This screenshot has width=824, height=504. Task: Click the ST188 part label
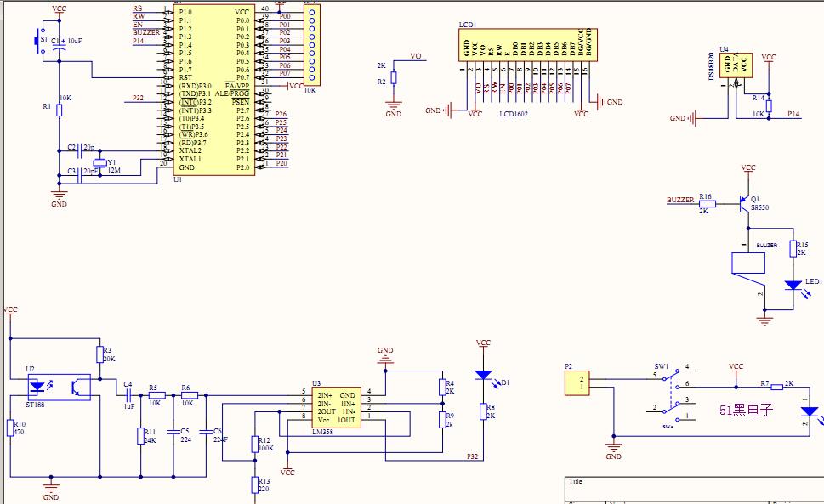tap(35, 405)
